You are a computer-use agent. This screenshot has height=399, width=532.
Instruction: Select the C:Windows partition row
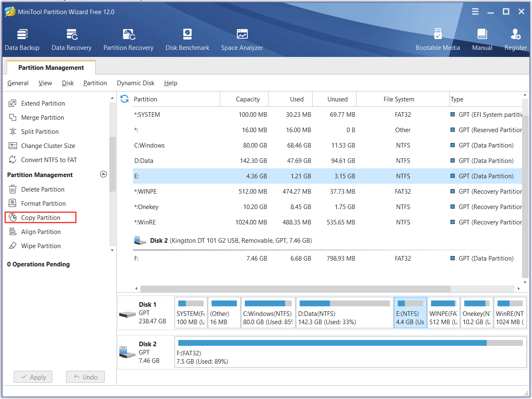point(327,145)
